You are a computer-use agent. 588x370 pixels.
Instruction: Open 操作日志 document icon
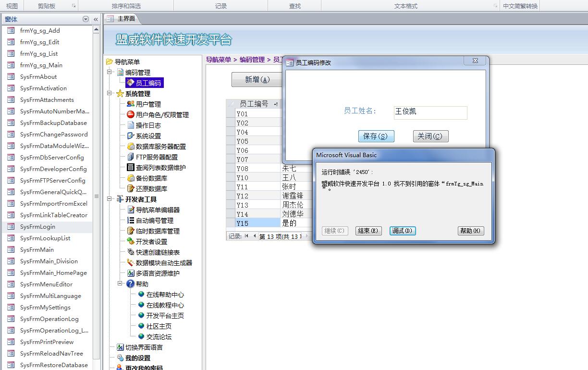tap(130, 125)
